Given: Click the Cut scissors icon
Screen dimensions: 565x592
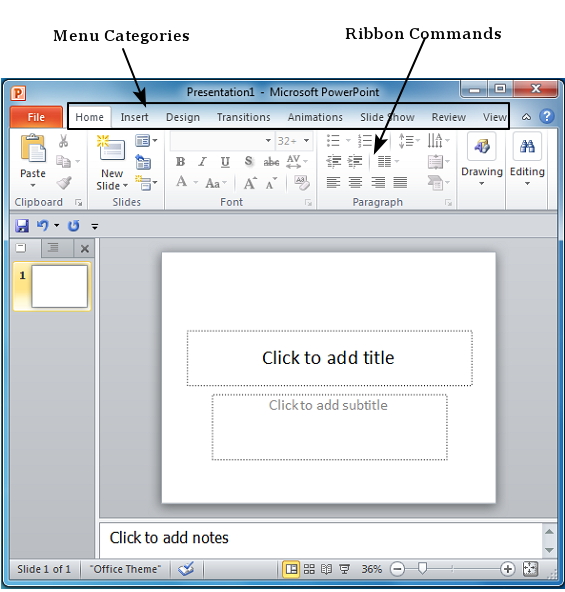Looking at the screenshot, I should [63, 141].
